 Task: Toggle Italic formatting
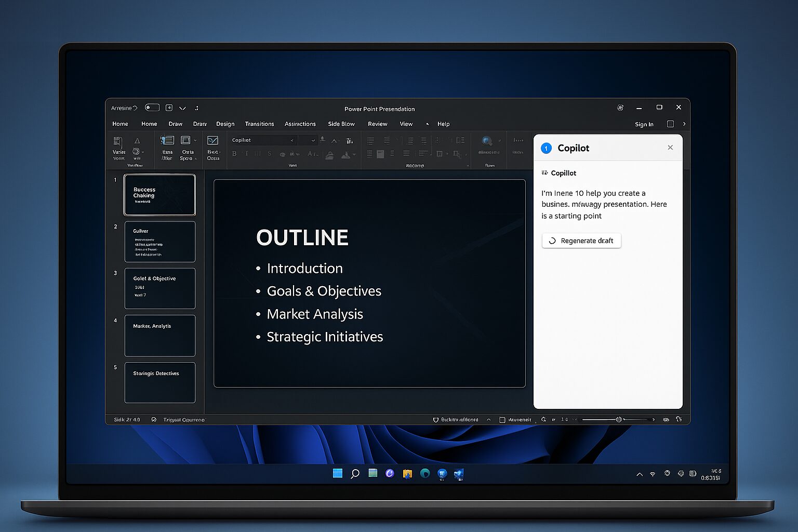coord(247,154)
